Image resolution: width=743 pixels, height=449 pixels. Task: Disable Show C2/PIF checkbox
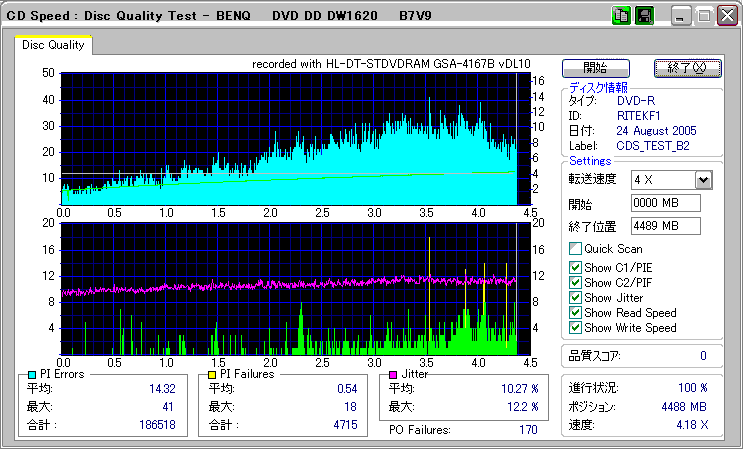click(x=575, y=282)
